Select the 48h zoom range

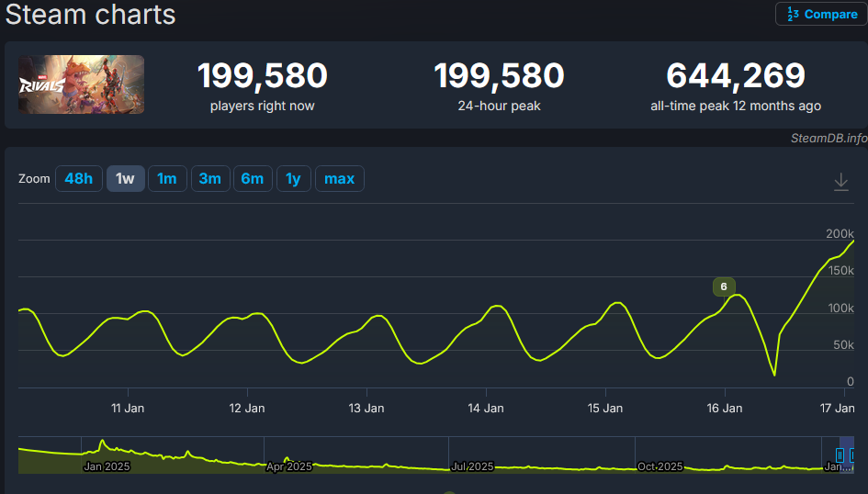pos(79,179)
